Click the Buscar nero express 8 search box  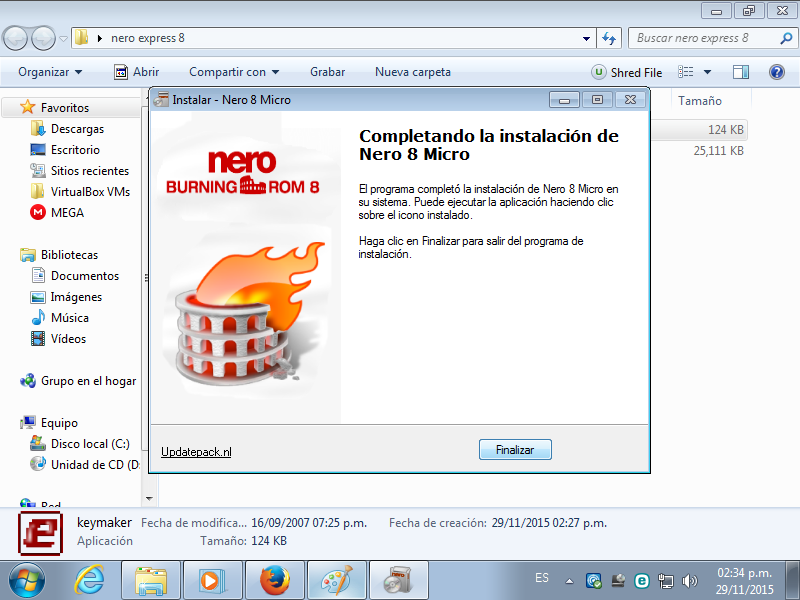[703, 38]
